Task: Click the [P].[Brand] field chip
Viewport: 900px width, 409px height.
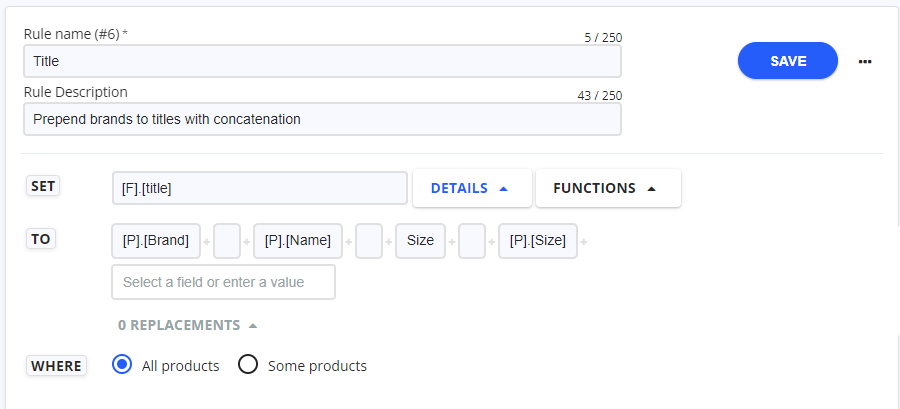Action: click(156, 241)
